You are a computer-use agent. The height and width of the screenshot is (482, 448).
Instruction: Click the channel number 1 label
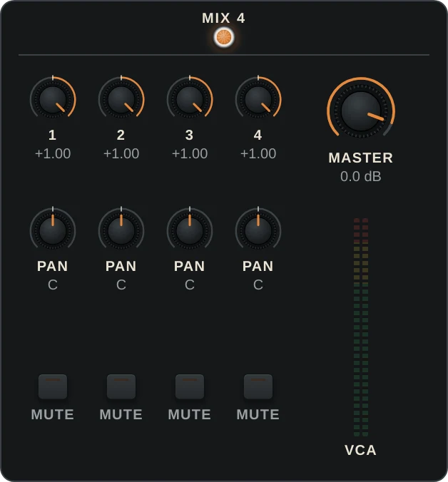point(52,135)
